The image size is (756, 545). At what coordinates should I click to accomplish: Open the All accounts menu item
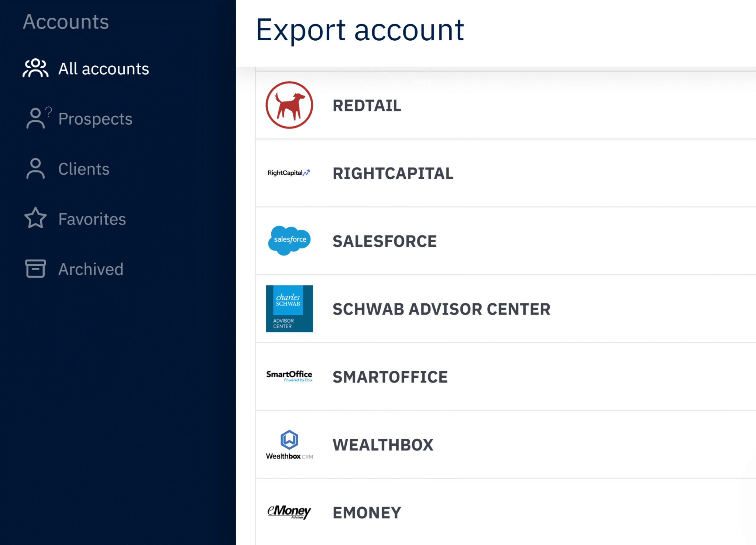click(x=103, y=69)
